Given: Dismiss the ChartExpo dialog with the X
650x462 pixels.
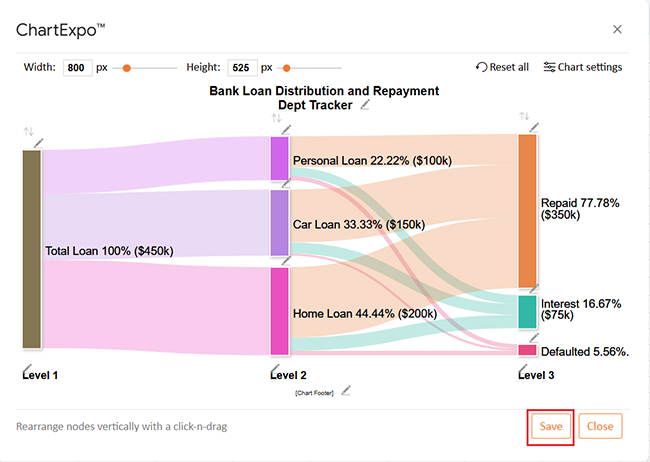Looking at the screenshot, I should (617, 30).
